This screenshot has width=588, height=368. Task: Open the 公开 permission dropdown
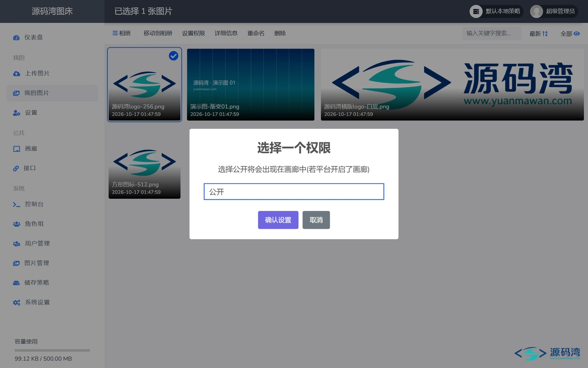coord(294,192)
